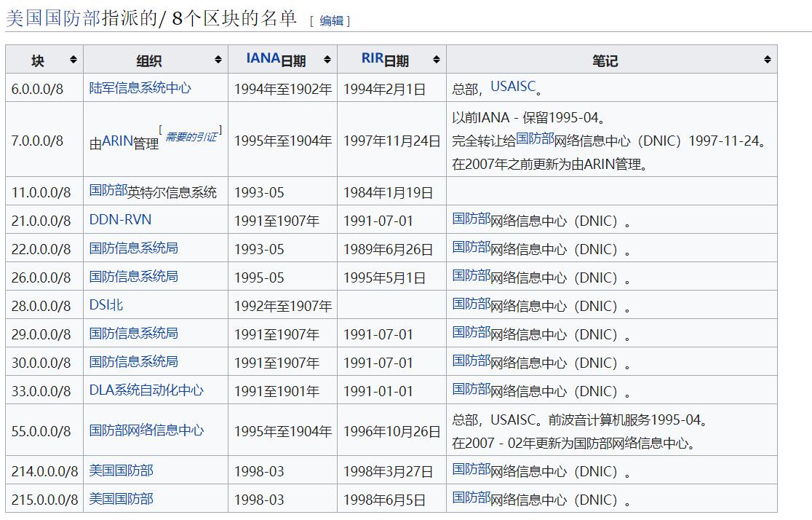Click the 笔记 column header
This screenshot has width=812, height=520.
point(612,60)
